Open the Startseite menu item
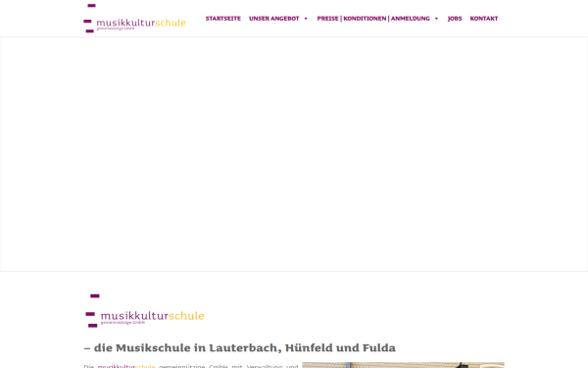The image size is (588, 368). point(223,19)
